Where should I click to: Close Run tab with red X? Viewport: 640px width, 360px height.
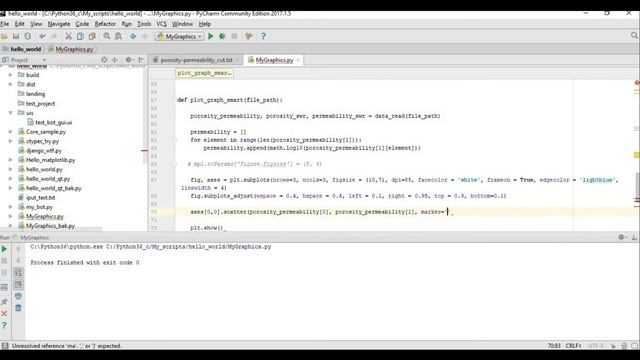(4, 313)
